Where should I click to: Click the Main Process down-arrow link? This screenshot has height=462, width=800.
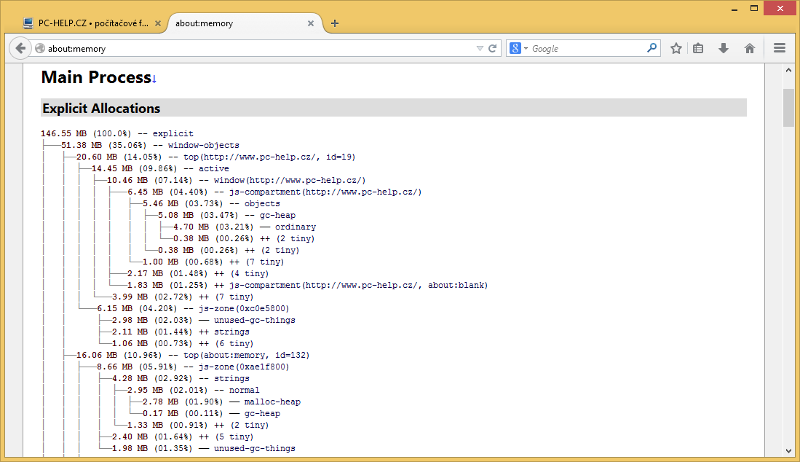(153, 78)
